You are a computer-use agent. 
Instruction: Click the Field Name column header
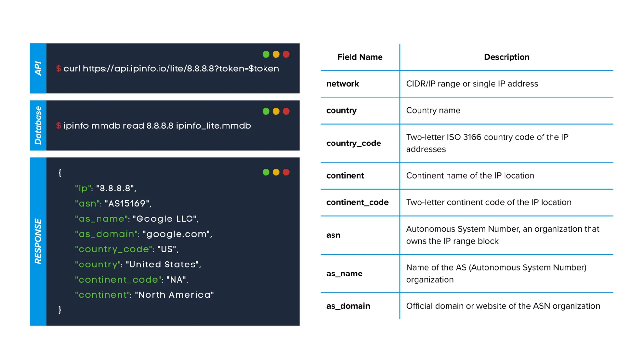(x=360, y=57)
